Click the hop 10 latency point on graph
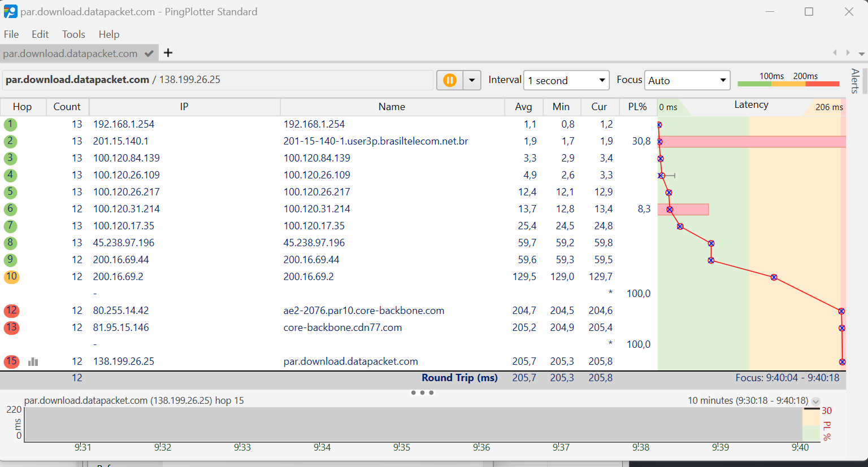This screenshot has height=467, width=868. pos(774,277)
